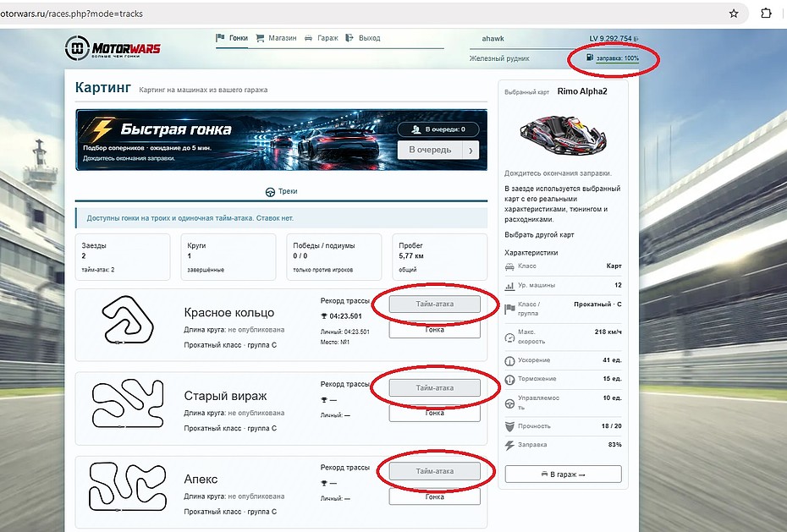This screenshot has width=787, height=532.
Task: Join the quick race with В очередь
Action: (x=430, y=150)
